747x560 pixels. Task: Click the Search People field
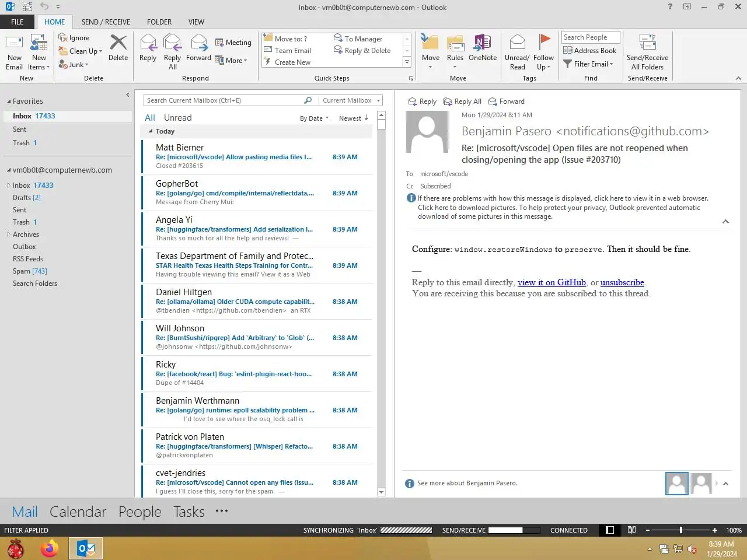pos(591,37)
